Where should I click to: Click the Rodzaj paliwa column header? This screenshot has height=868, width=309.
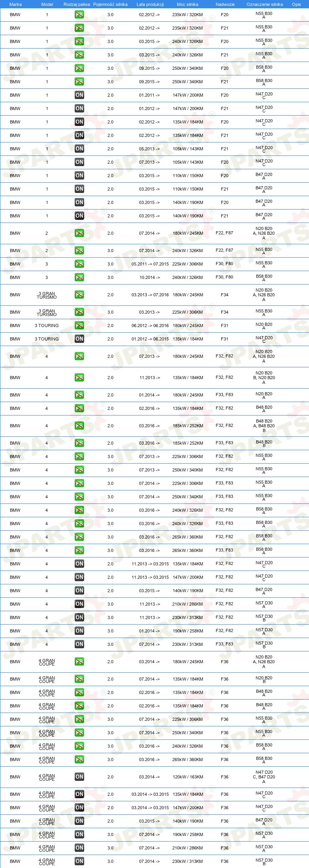(77, 4)
